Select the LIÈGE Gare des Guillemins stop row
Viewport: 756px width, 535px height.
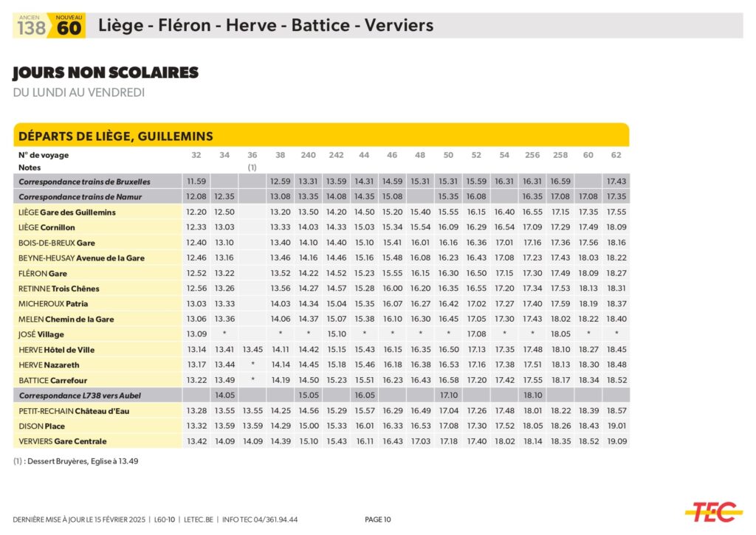67,213
